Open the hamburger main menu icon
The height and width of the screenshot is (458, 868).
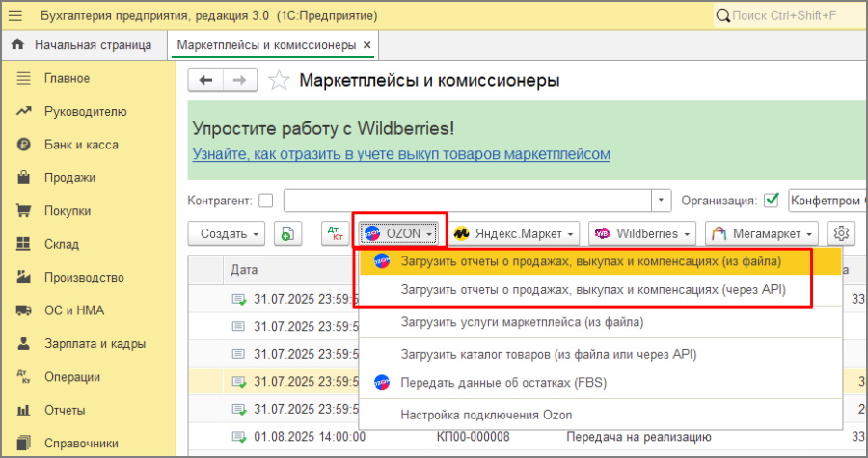pos(15,15)
